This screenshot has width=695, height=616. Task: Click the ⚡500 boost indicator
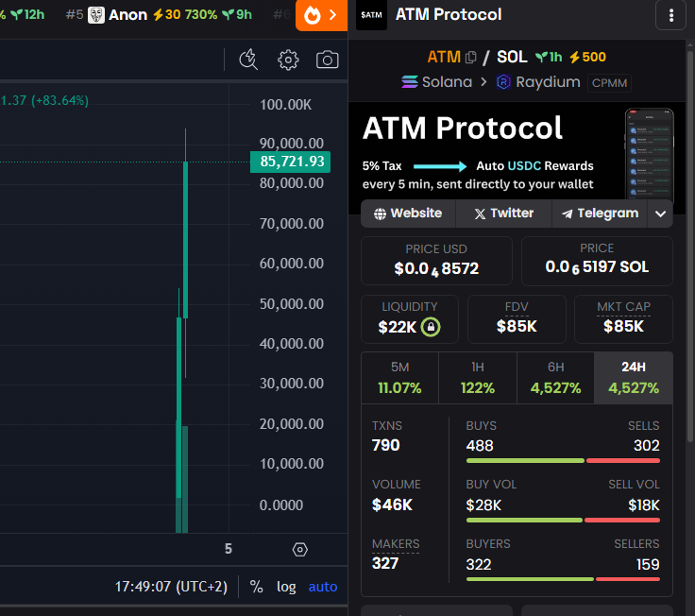coord(587,58)
